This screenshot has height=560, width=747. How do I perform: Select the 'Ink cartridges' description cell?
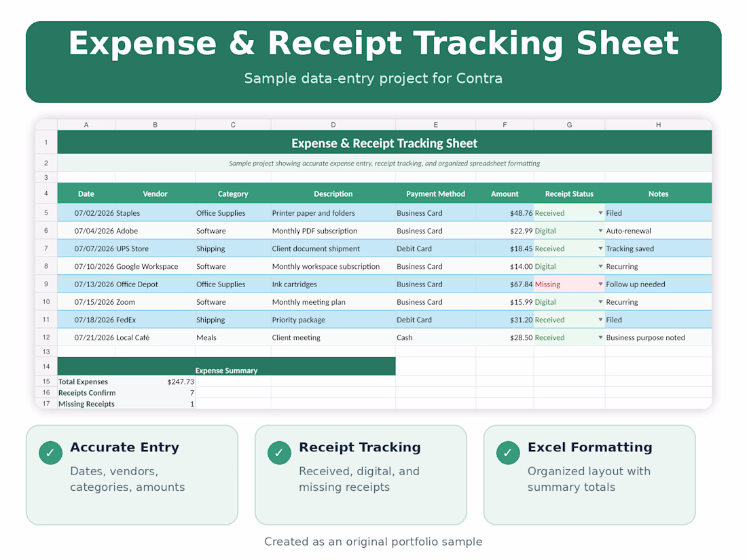(333, 284)
